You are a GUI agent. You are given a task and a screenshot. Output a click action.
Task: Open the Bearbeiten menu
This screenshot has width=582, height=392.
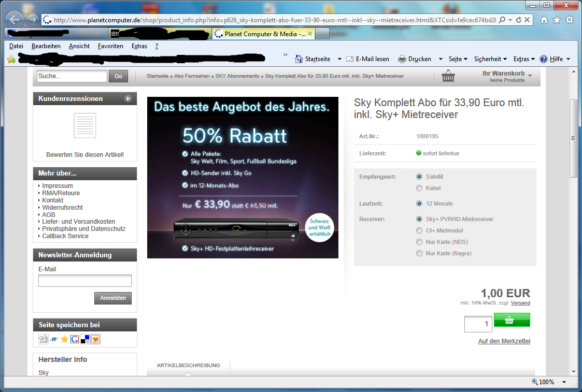46,46
